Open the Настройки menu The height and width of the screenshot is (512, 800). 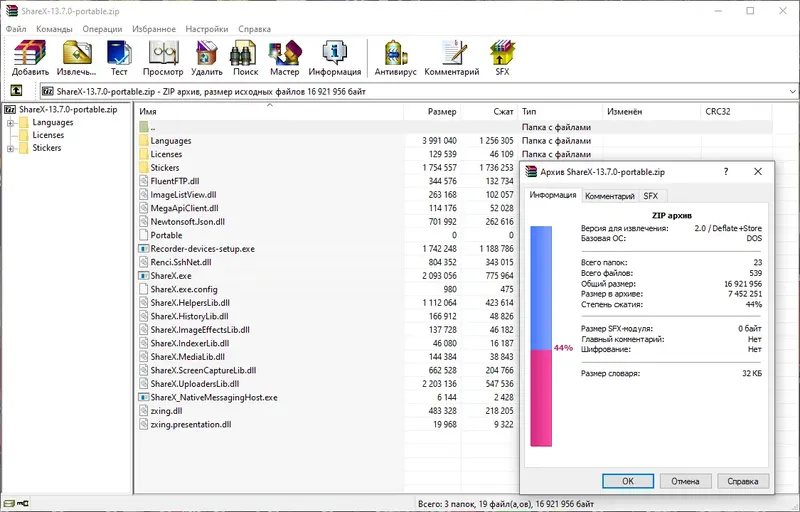207,29
